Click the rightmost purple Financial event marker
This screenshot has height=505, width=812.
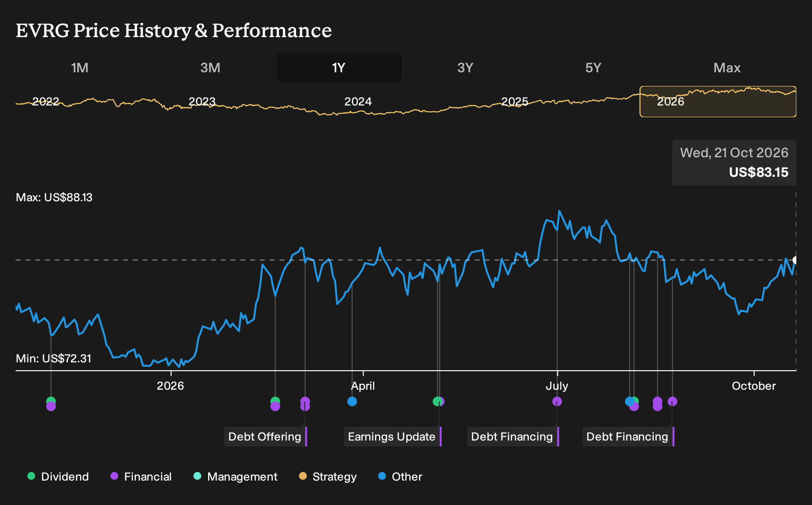[x=672, y=401]
